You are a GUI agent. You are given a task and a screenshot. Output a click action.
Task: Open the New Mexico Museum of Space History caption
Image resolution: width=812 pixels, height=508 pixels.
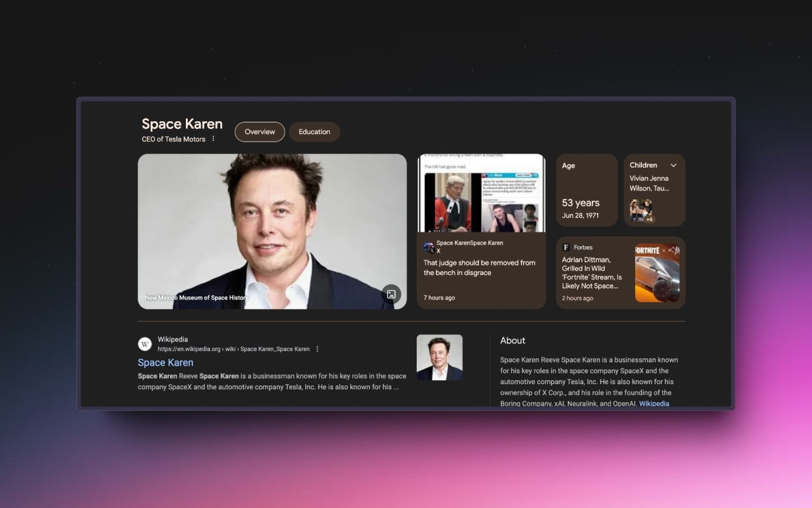197,297
